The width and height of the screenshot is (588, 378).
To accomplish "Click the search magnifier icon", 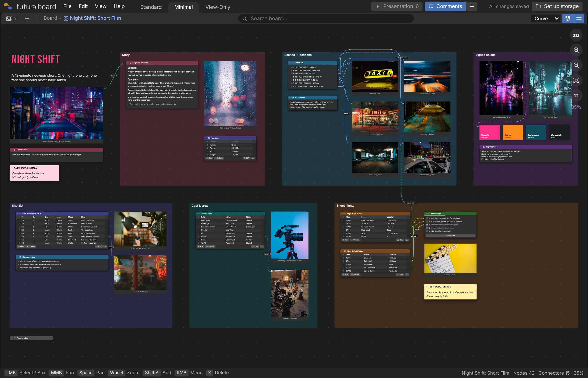I will [x=244, y=19].
